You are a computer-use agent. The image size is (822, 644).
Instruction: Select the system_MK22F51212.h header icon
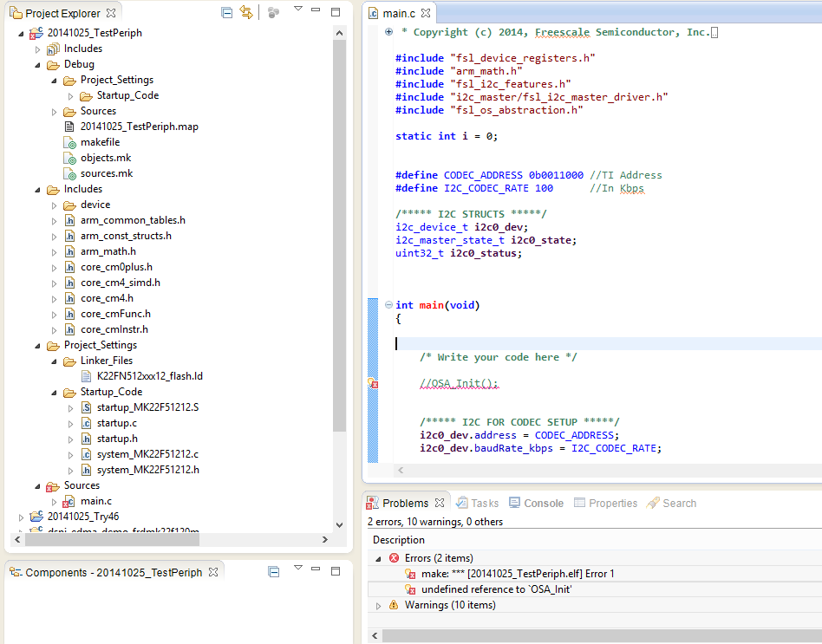point(86,470)
